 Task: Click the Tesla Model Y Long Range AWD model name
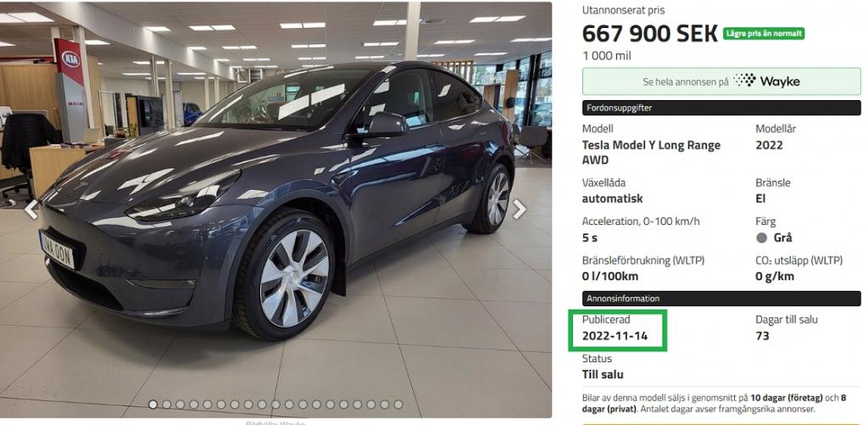(651, 153)
